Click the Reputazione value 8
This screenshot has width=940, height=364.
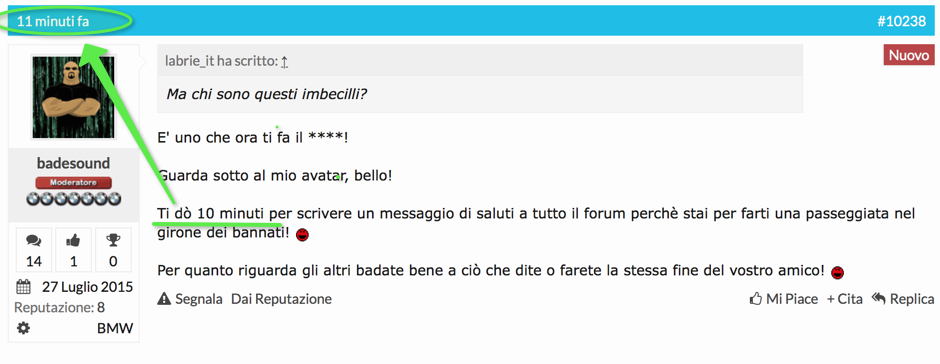pos(101,308)
